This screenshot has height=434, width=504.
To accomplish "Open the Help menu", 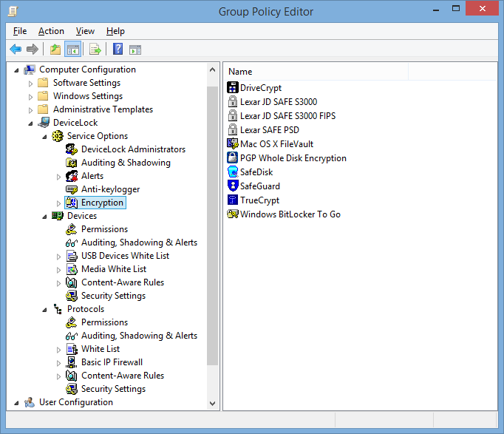I will pos(115,31).
